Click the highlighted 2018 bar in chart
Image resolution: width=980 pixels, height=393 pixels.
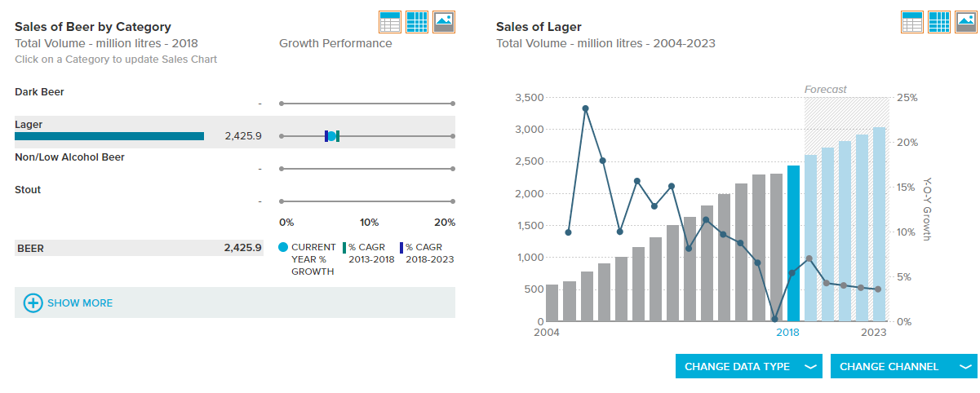tap(794, 243)
